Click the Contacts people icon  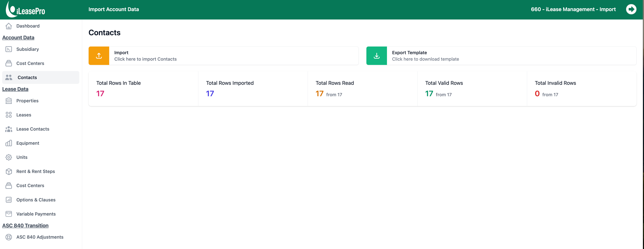pyautogui.click(x=9, y=77)
